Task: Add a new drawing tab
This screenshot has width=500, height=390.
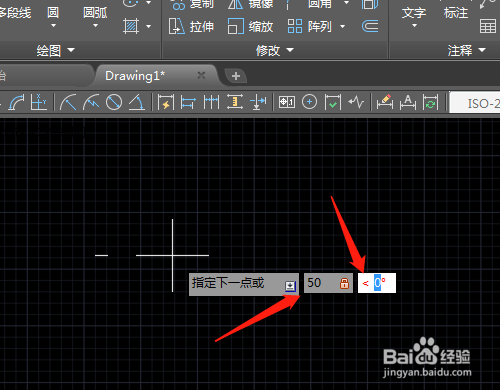Action: [x=236, y=76]
